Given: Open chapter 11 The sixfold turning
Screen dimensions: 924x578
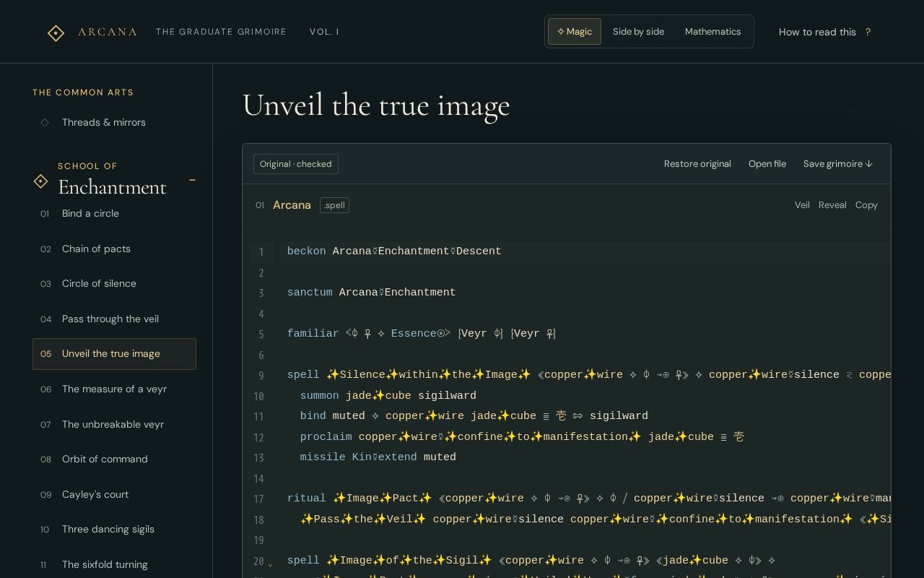Looking at the screenshot, I should [x=114, y=564].
